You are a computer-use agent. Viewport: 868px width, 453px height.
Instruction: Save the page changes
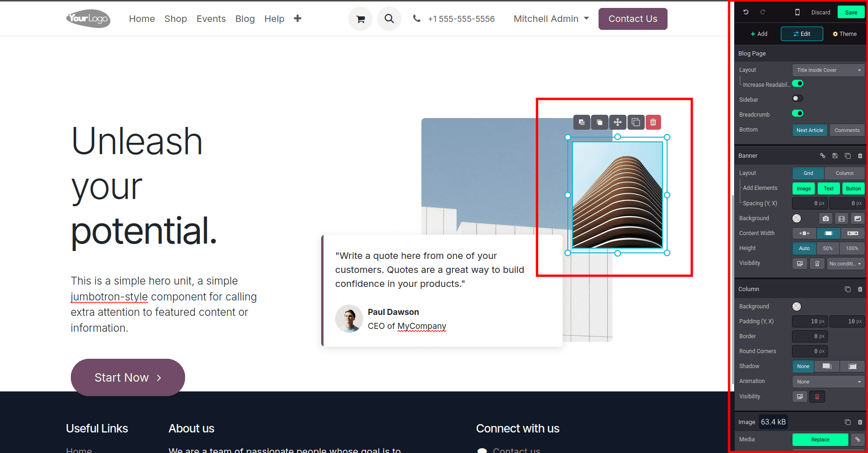click(851, 12)
